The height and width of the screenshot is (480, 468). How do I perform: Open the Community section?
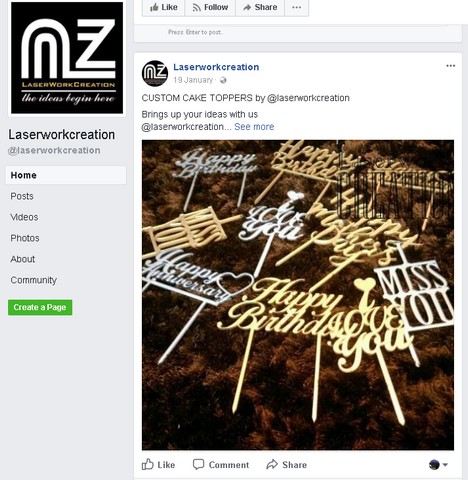pyautogui.click(x=34, y=280)
